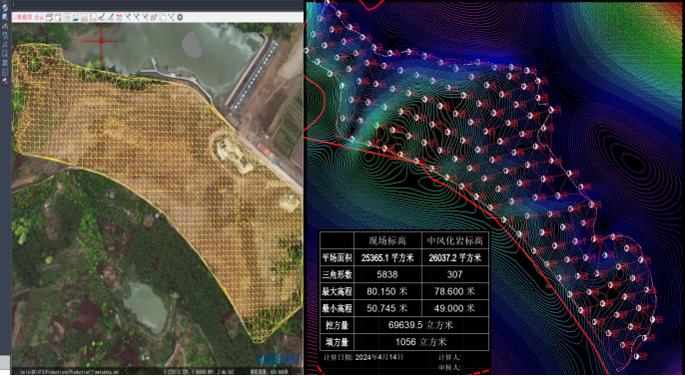Screen dimensions: 685x376
Task: Click the red striped icon in the toolbar
Action: pos(119,17)
